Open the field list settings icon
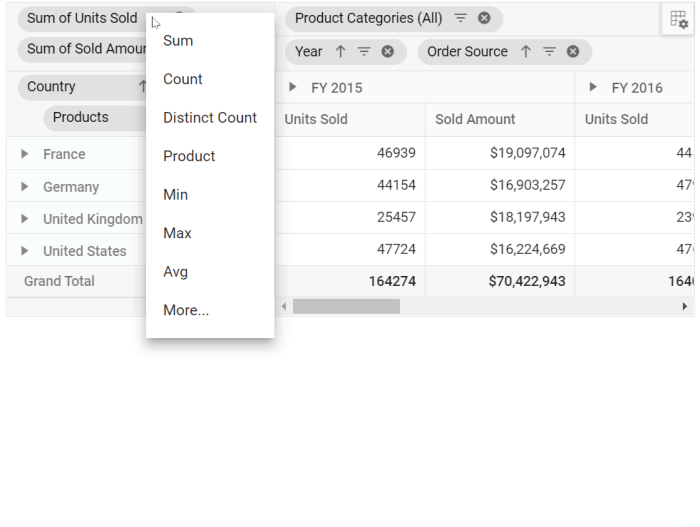The image size is (700, 527). tap(679, 19)
